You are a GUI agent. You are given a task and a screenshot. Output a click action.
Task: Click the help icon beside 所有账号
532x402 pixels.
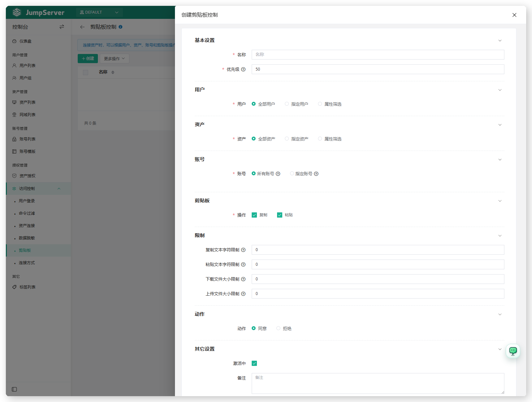(278, 174)
